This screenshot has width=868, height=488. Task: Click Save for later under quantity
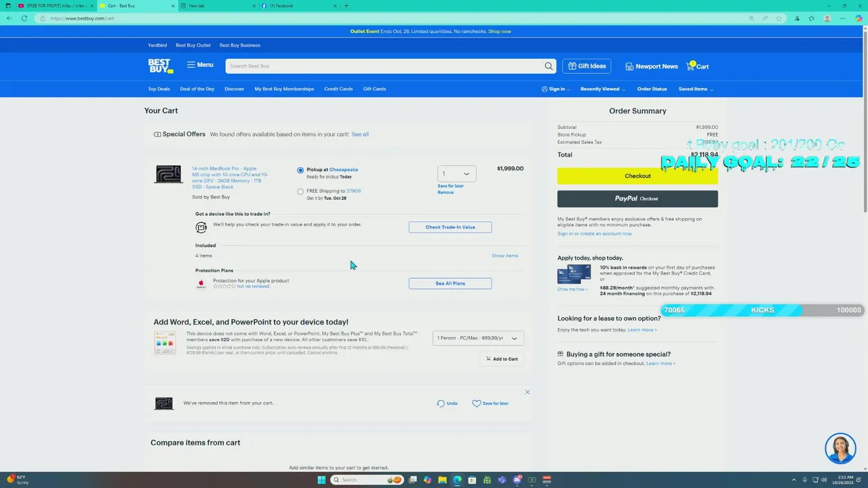coord(450,186)
